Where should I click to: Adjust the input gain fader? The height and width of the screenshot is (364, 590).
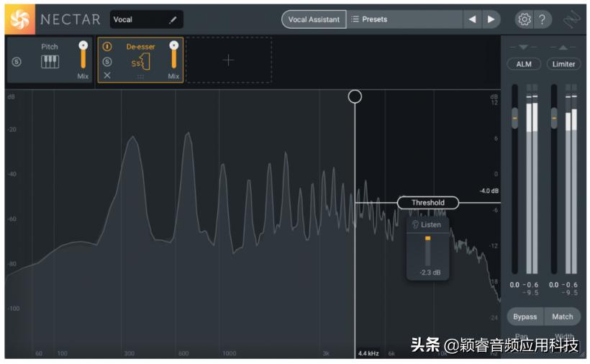point(514,118)
